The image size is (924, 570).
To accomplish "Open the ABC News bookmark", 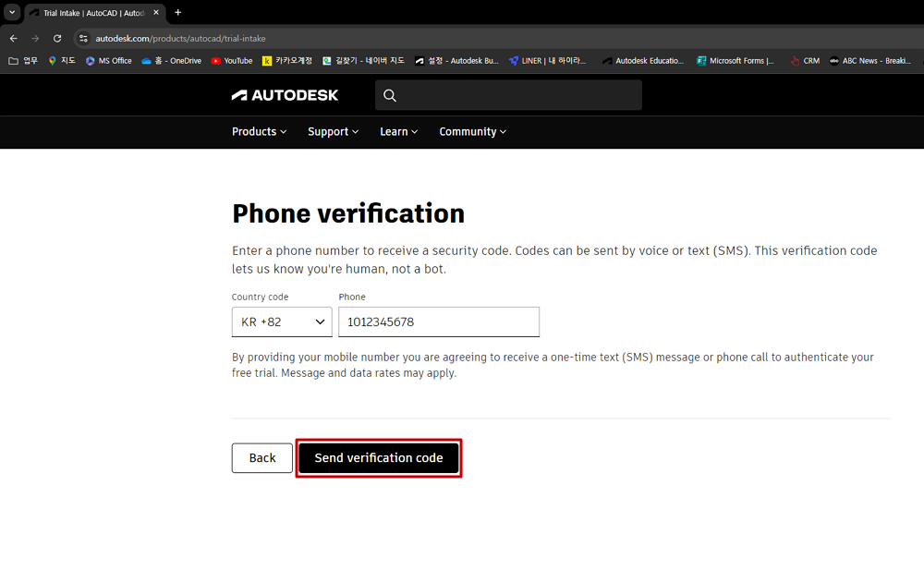I will (869, 61).
